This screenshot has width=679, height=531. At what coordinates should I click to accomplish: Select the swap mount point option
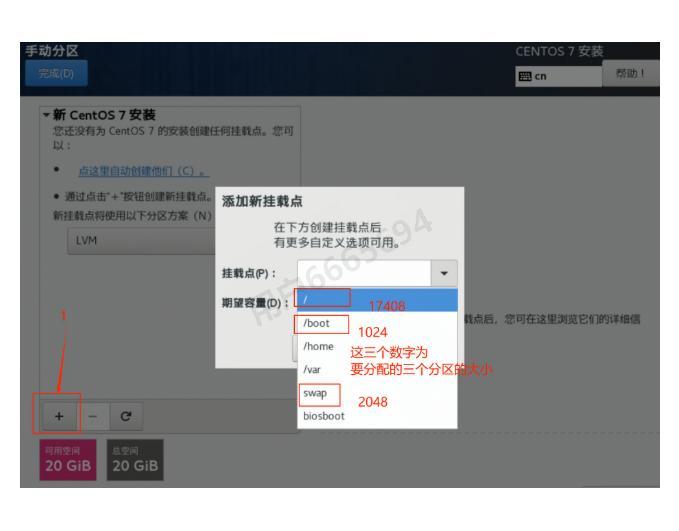pyautogui.click(x=377, y=393)
